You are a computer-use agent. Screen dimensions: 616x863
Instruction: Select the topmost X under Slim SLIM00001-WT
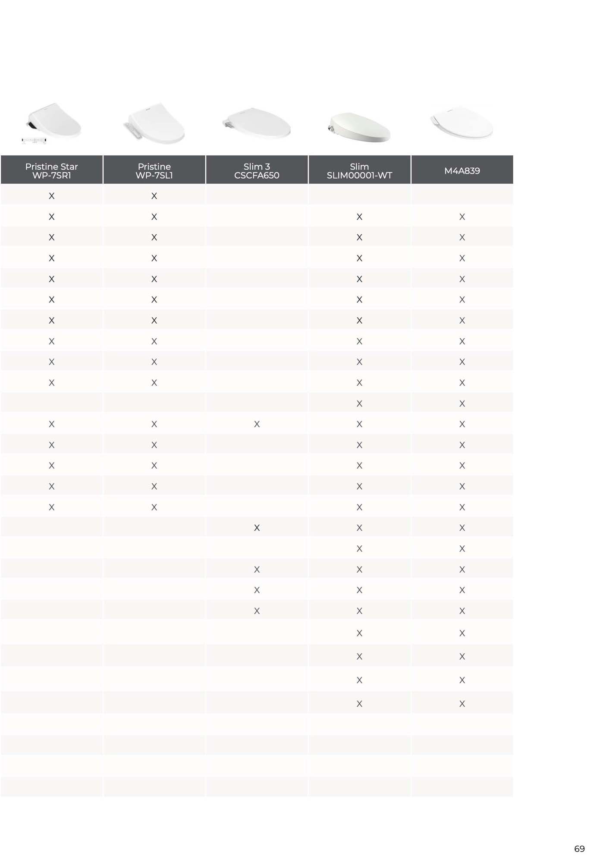359,217
